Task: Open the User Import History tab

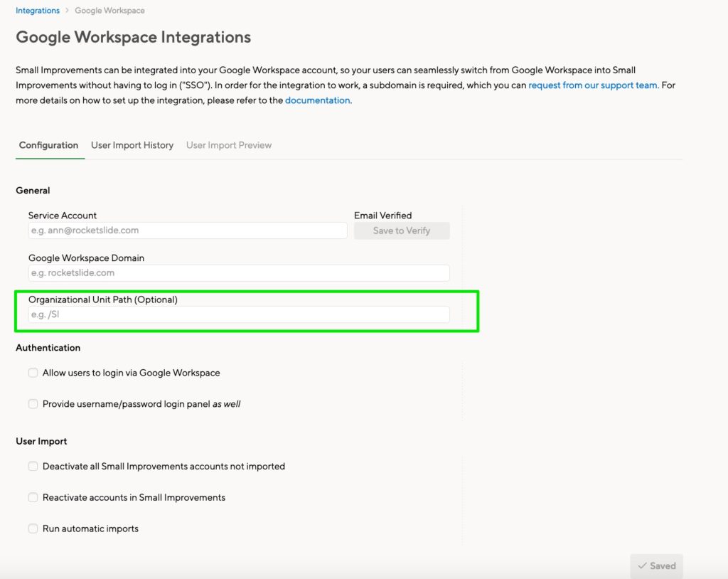Action: [132, 145]
